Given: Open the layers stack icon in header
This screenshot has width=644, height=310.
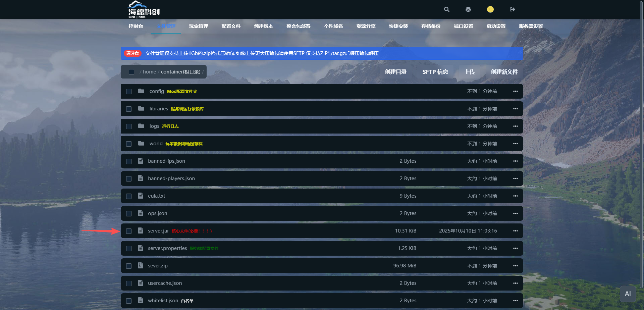Looking at the screenshot, I should pyautogui.click(x=468, y=9).
